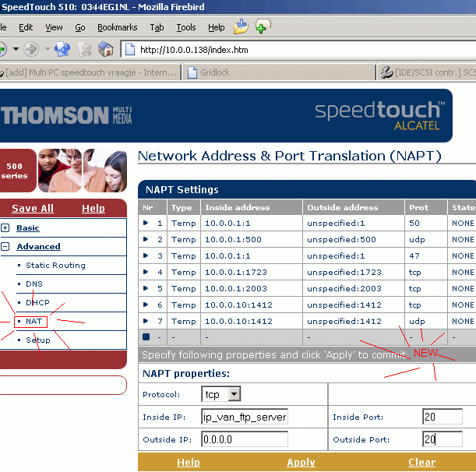This screenshot has width=476, height=472.
Task: Open the View menu
Action: (54, 27)
